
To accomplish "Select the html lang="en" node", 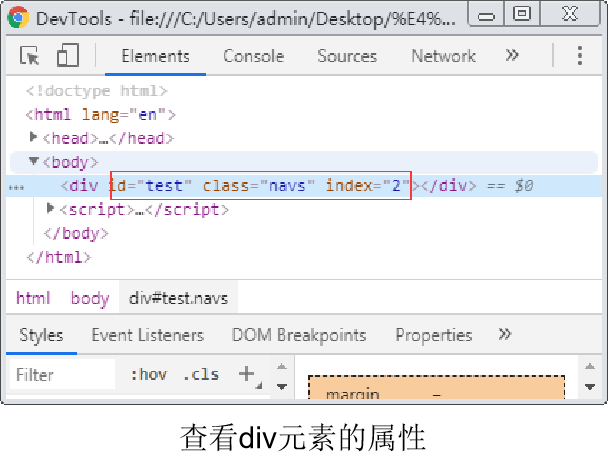I will click(101, 115).
